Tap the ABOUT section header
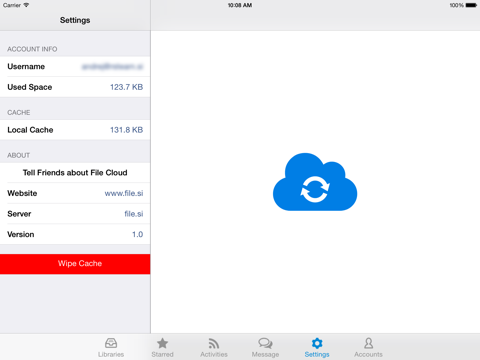Screen dimensions: 480x360 [19, 155]
